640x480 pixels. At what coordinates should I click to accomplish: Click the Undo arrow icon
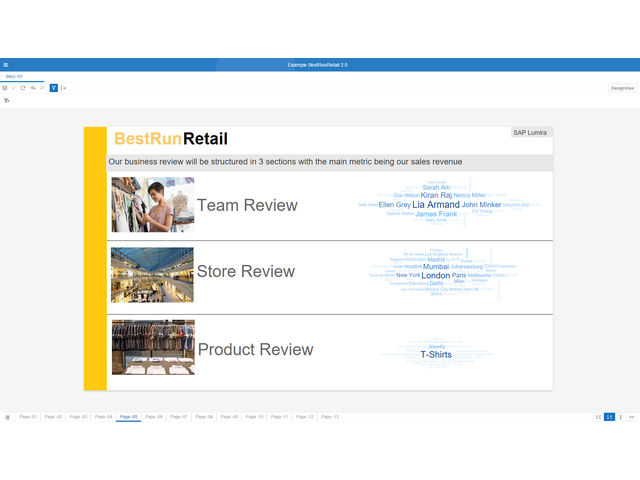tap(33, 88)
